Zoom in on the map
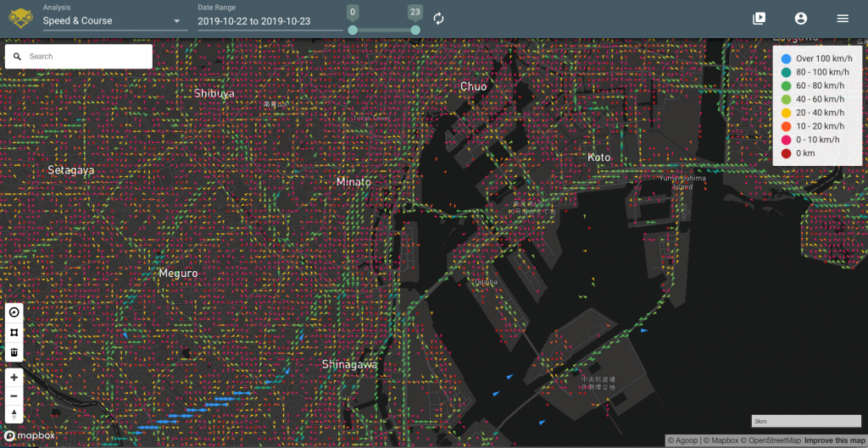868x448 pixels. click(14, 377)
